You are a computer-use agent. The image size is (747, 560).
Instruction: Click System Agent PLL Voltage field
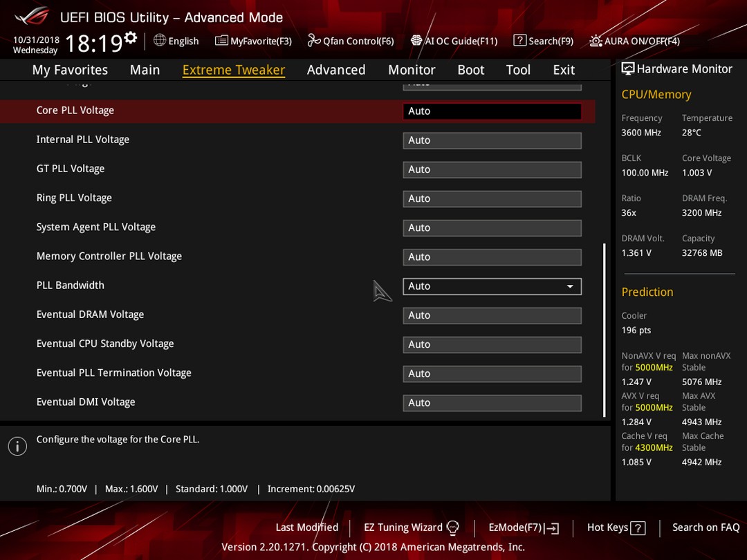click(492, 227)
